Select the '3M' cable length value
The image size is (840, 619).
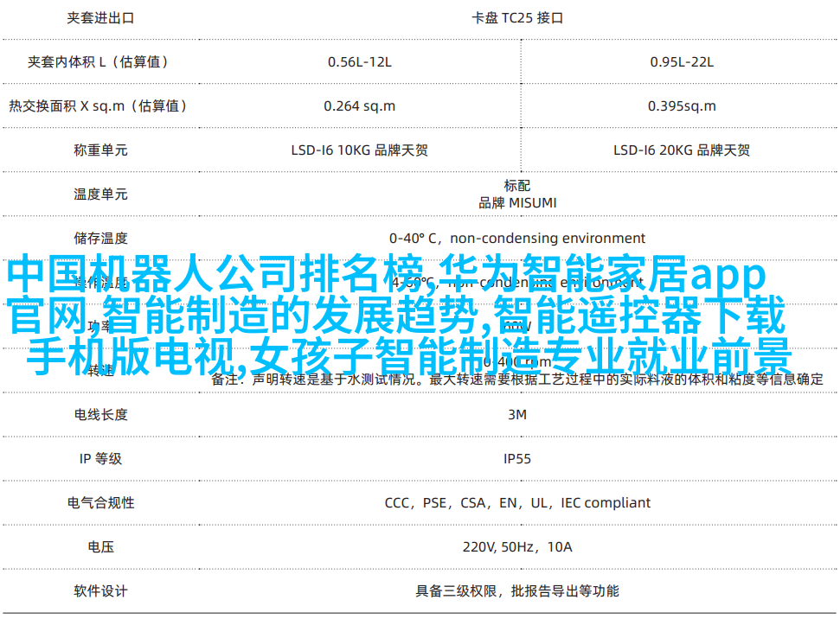point(517,414)
